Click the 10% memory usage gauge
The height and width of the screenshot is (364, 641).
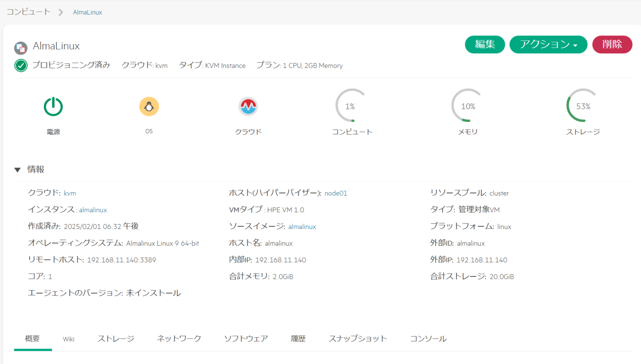[468, 106]
